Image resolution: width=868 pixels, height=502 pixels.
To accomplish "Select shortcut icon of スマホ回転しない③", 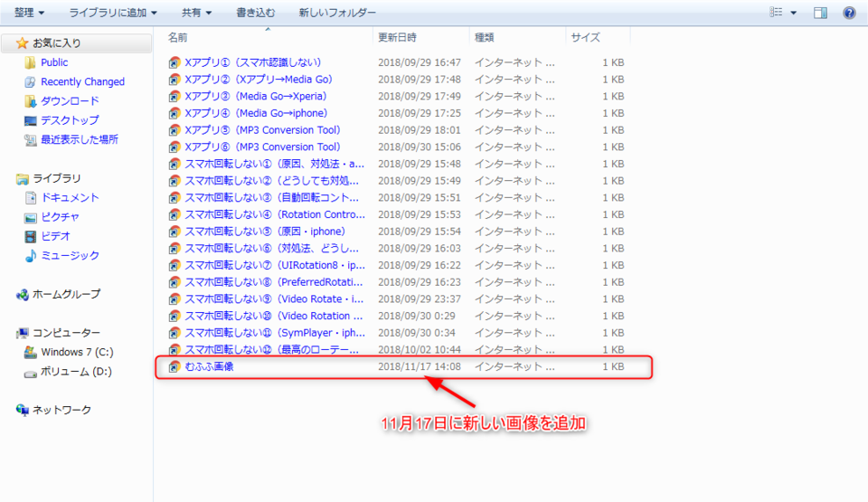I will click(175, 198).
